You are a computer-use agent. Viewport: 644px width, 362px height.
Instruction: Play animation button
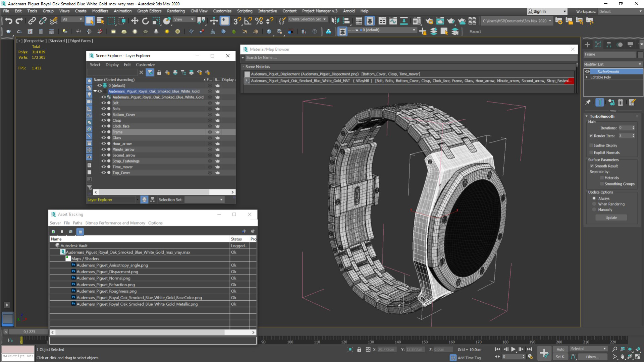click(x=513, y=349)
